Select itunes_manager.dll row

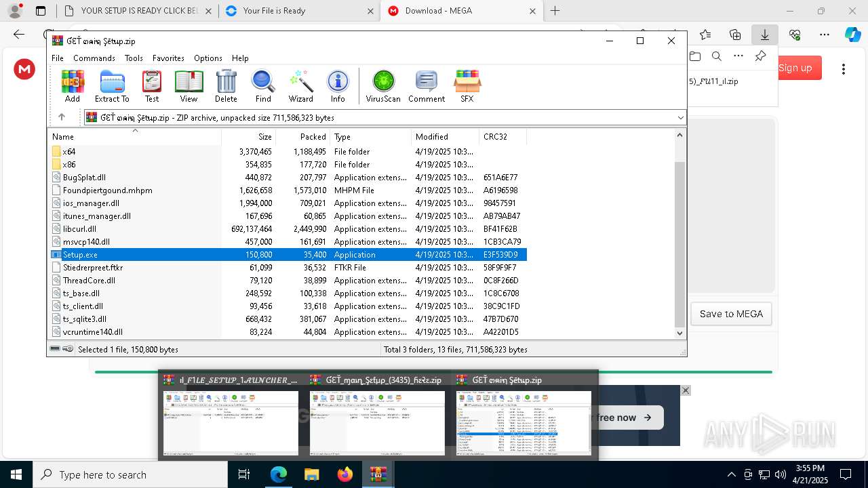[289, 216]
